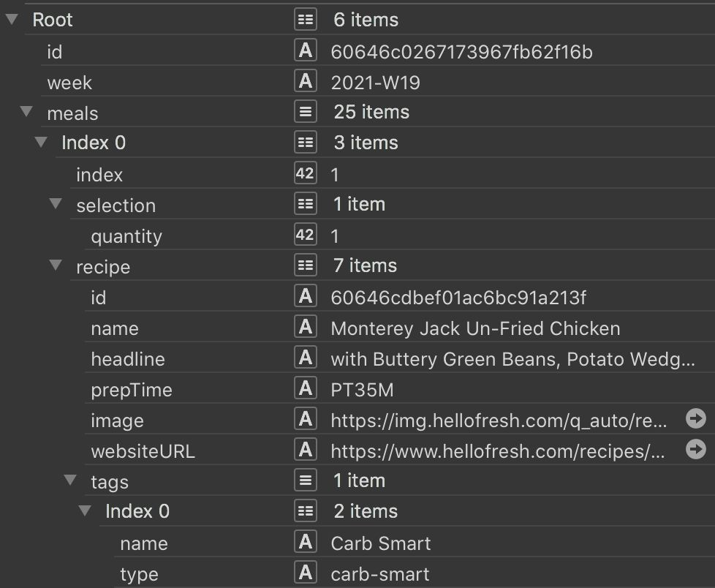Click string type icon for Monterey Jack name
Image resolution: width=715 pixels, height=588 pixels.
tap(305, 327)
